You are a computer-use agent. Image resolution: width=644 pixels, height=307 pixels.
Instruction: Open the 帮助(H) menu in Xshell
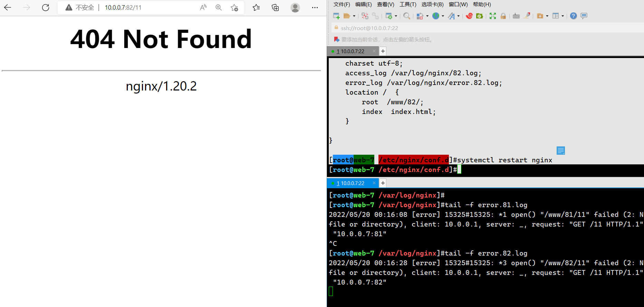482,4
